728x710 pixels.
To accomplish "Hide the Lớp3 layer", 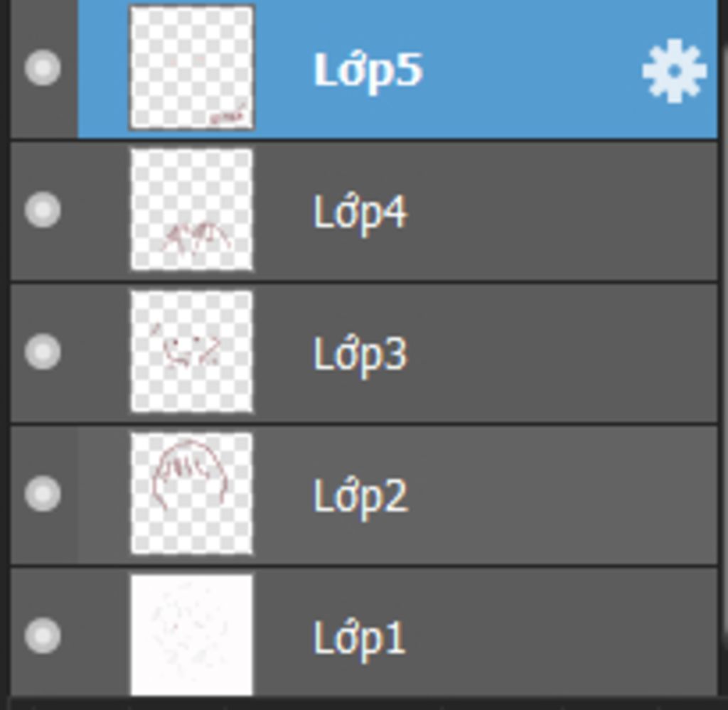I will pyautogui.click(x=43, y=352).
